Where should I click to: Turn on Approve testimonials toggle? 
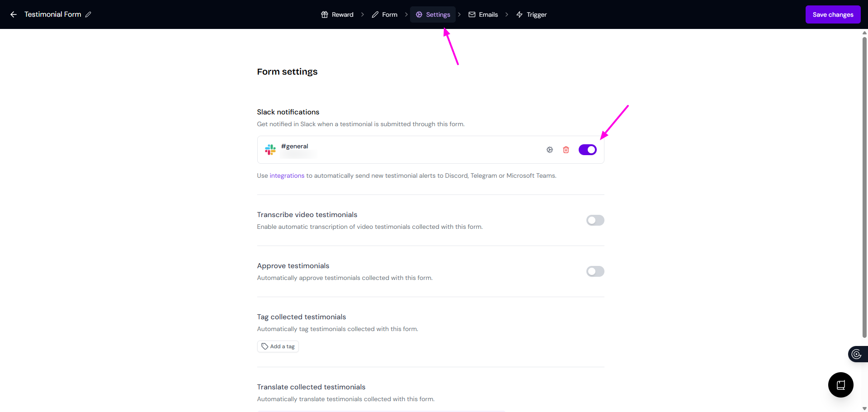[595, 271]
